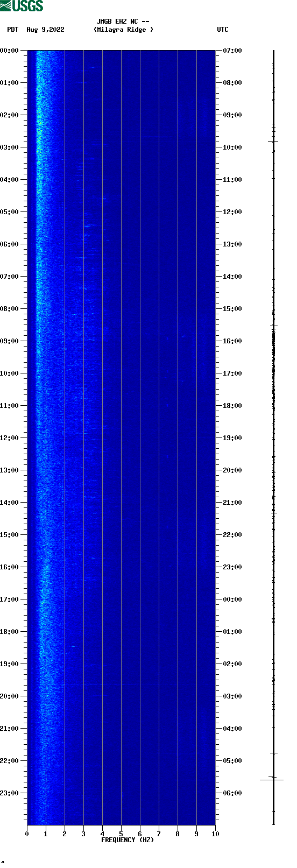Click the '16:00' UTC time label

(x=232, y=341)
